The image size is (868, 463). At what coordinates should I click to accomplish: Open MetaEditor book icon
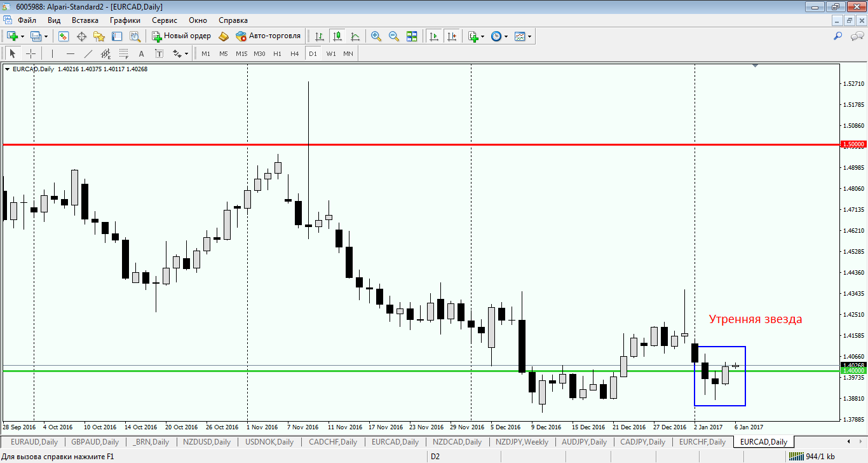tap(223, 36)
